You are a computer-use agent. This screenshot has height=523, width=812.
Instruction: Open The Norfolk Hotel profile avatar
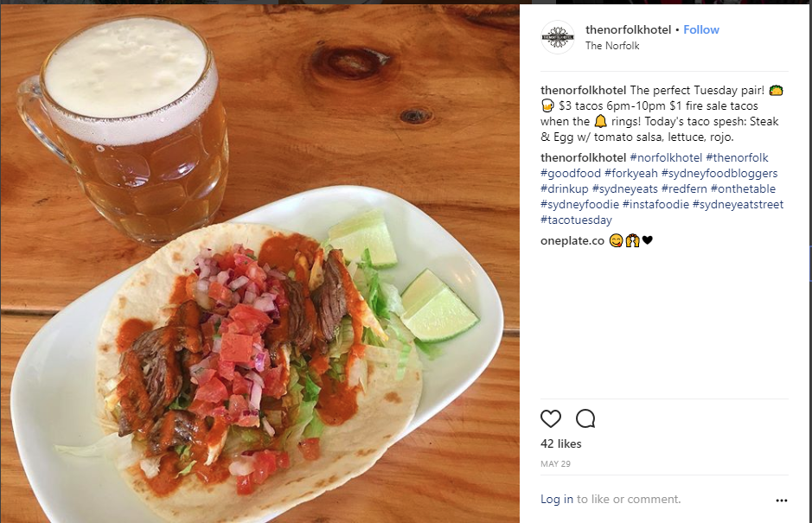[558, 37]
